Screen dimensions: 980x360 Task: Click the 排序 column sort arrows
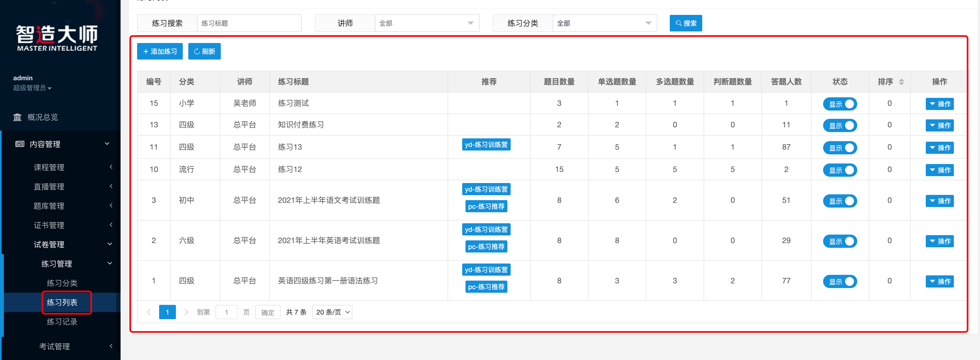point(901,82)
